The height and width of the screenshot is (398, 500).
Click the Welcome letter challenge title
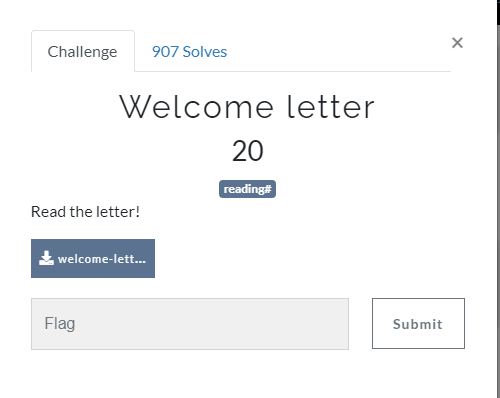coord(247,107)
